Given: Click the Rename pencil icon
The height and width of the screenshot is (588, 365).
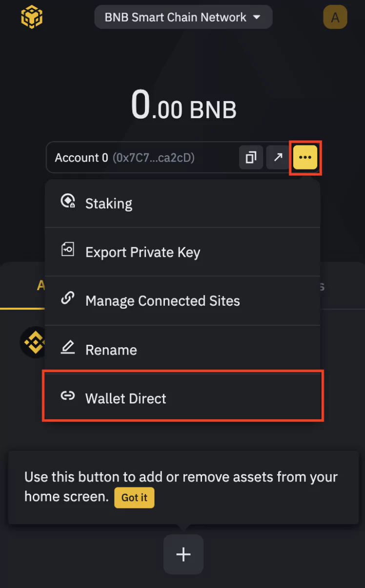Looking at the screenshot, I should pyautogui.click(x=67, y=348).
